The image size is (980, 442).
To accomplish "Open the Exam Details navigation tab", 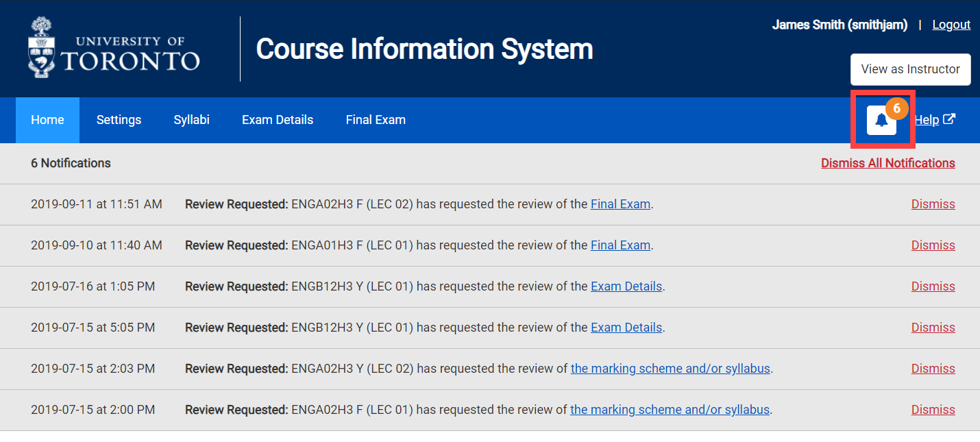I will point(278,120).
